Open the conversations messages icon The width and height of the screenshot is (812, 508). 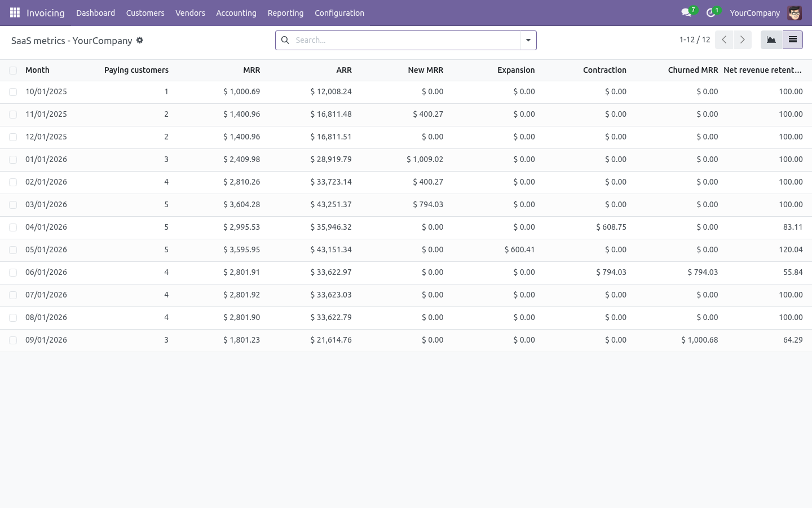(x=686, y=12)
